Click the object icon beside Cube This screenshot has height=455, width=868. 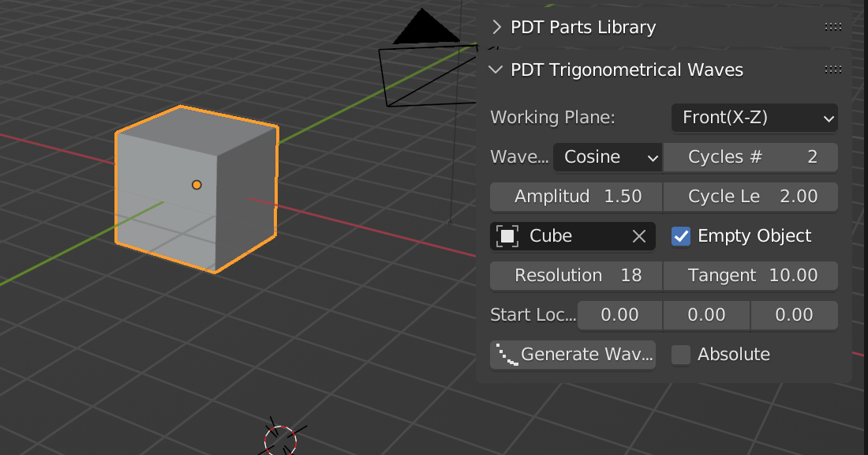pyautogui.click(x=507, y=236)
